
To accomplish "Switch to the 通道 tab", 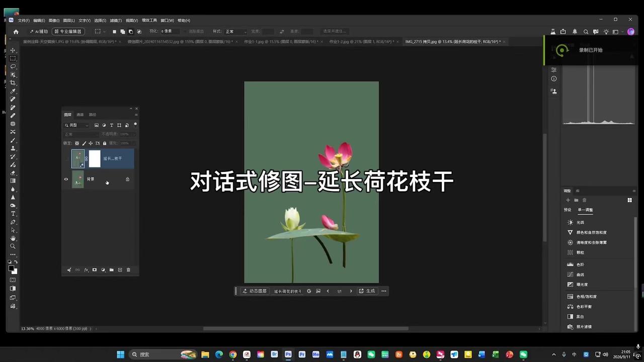I will coord(80,115).
